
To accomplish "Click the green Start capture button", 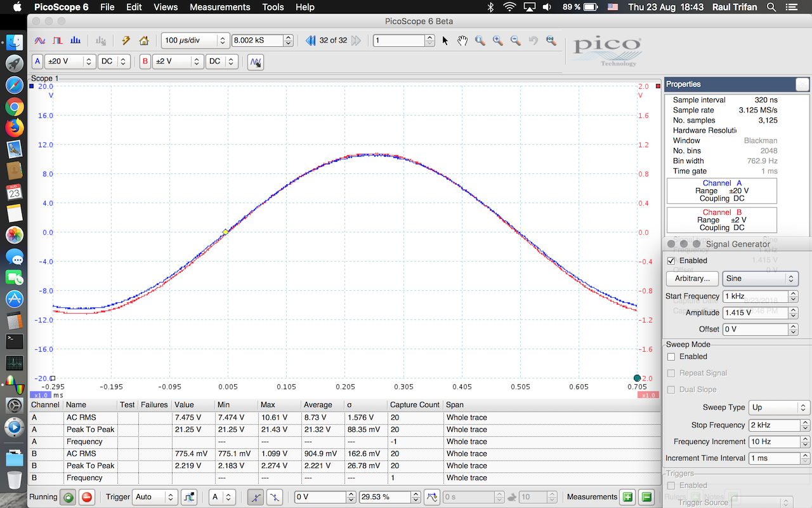I will (68, 497).
